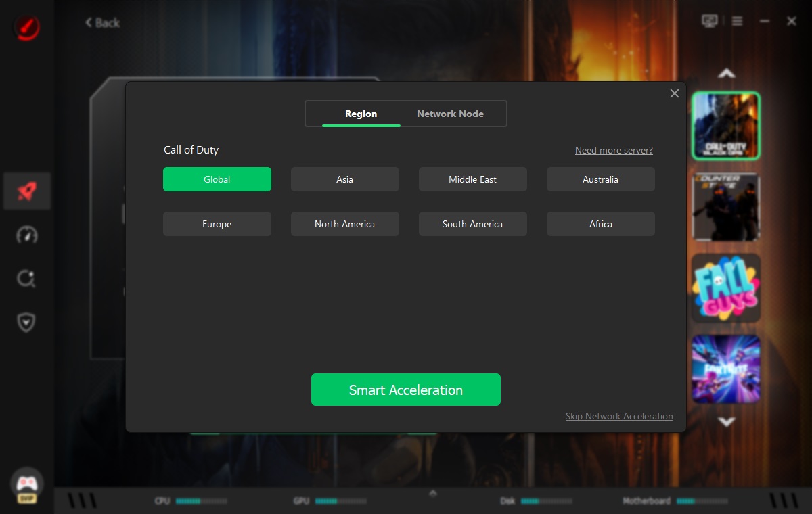The width and height of the screenshot is (812, 514).
Task: Click the Skip Network Acceleration link
Action: tap(619, 416)
